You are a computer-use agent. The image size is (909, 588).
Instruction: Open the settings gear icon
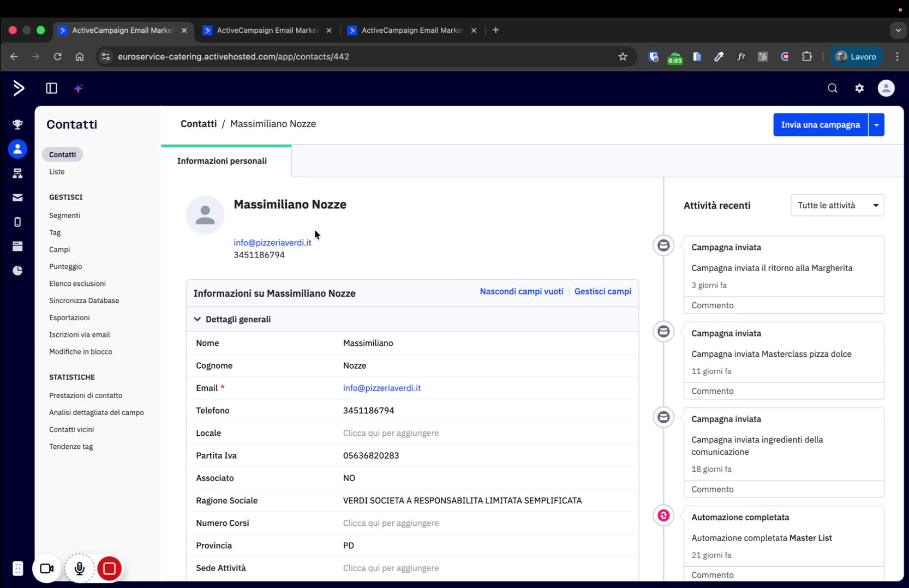(x=859, y=88)
